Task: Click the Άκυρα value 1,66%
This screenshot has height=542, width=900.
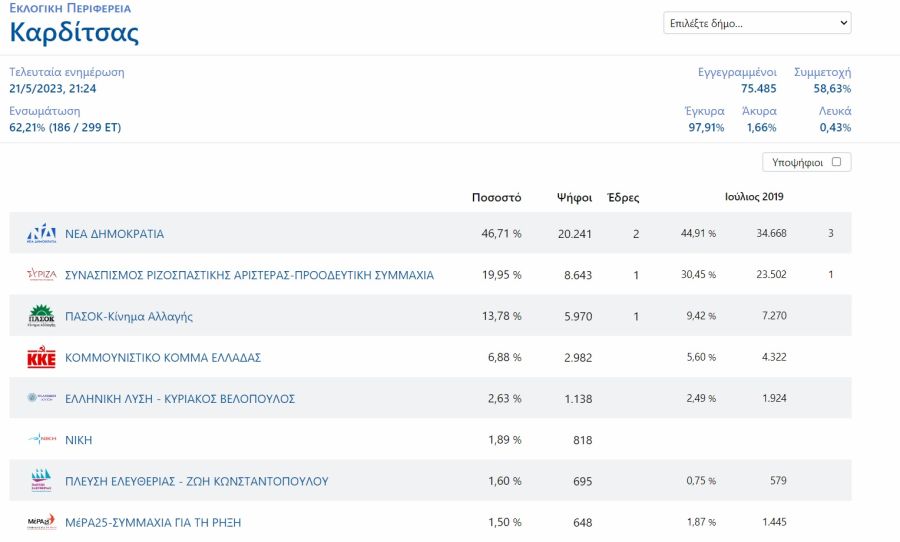Action: (x=761, y=127)
